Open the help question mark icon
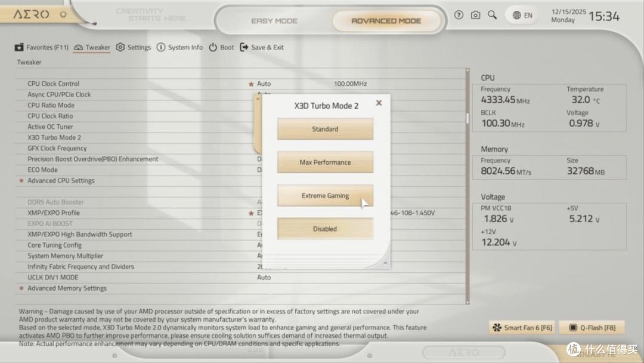644x363 pixels. 459,15
